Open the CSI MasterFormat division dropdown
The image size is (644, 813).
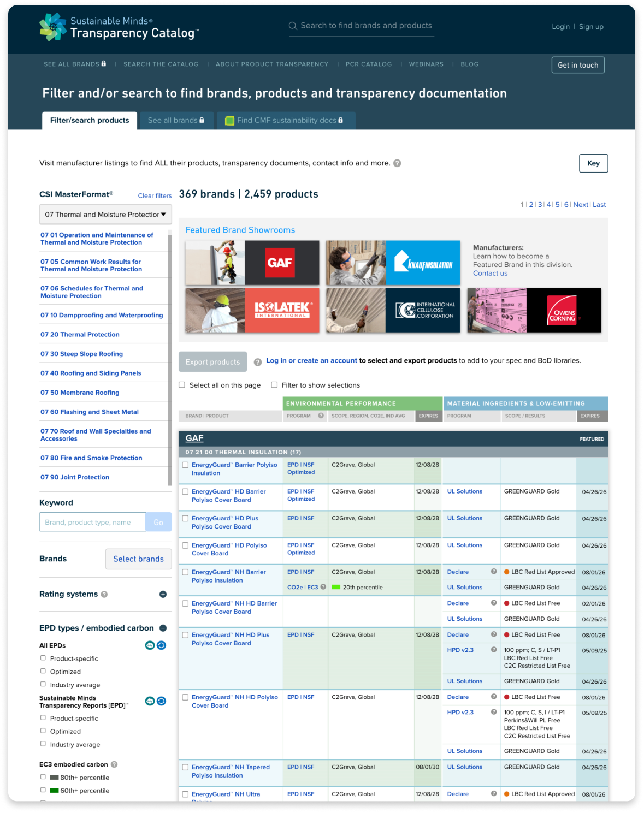(x=105, y=215)
